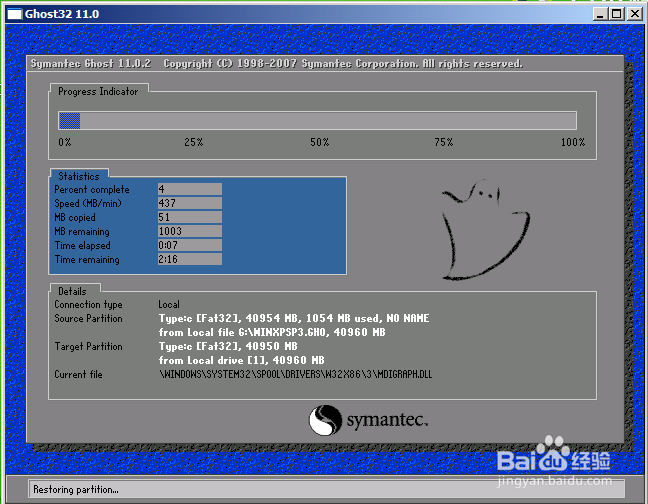The width and height of the screenshot is (648, 504).
Task: Click the Symantec yin-yang logo
Action: 325,420
